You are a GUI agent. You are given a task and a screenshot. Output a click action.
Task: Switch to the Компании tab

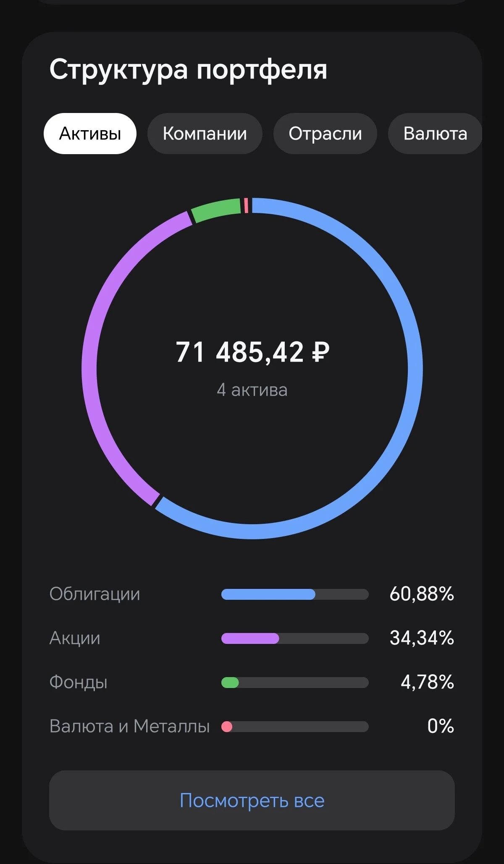pos(205,134)
